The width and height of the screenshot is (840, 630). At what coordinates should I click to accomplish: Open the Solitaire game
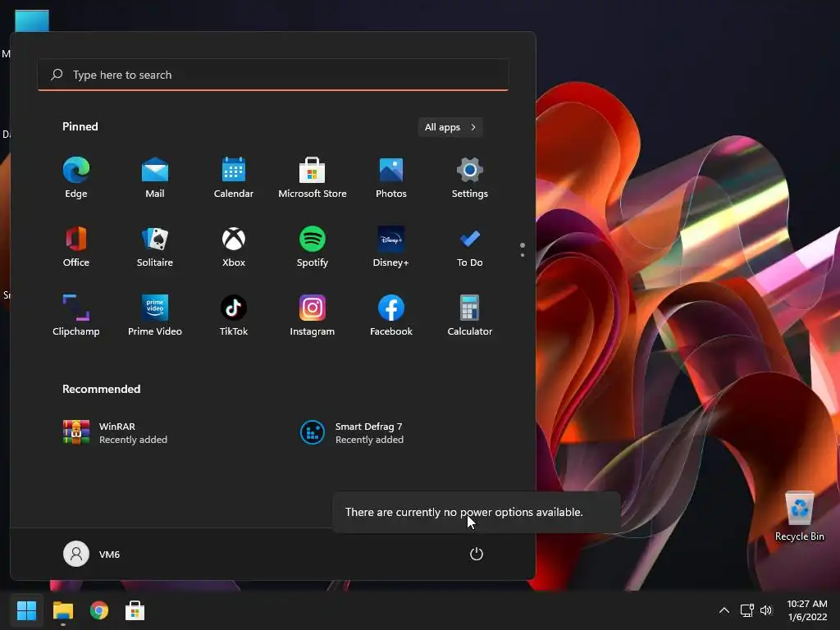coord(155,247)
